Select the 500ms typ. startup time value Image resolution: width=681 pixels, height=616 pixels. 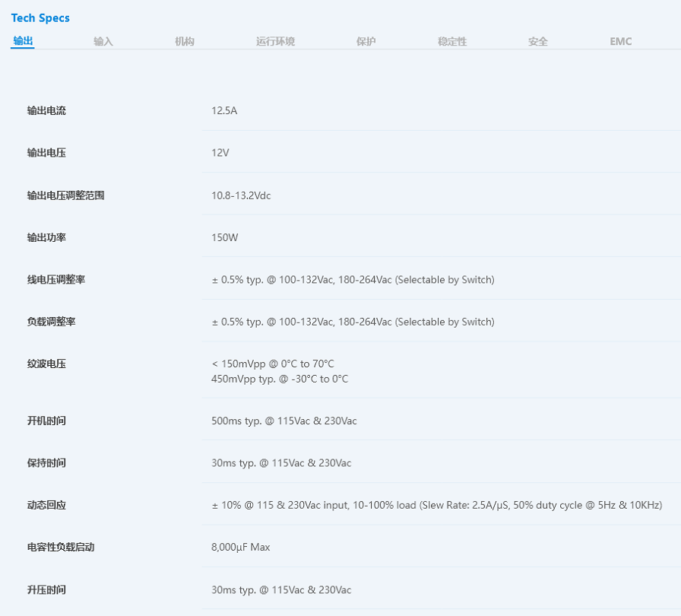284,421
